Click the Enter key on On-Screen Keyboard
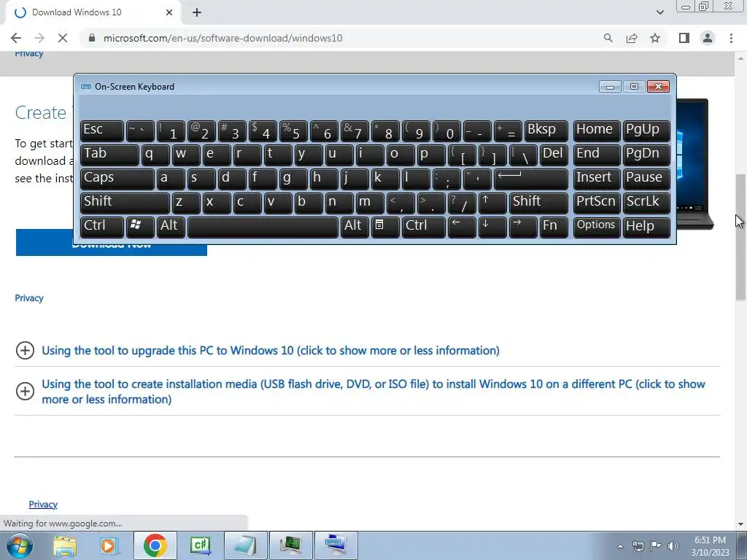The height and width of the screenshot is (560, 747). coord(531,179)
